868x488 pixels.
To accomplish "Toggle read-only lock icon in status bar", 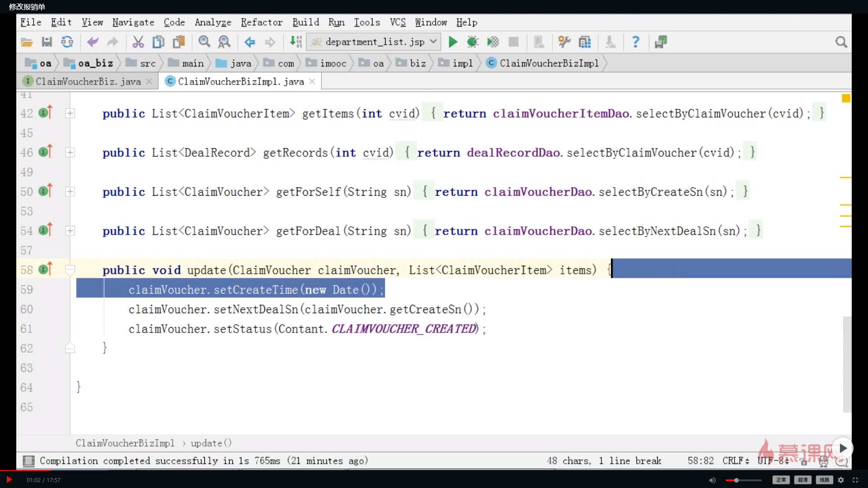I will (804, 461).
